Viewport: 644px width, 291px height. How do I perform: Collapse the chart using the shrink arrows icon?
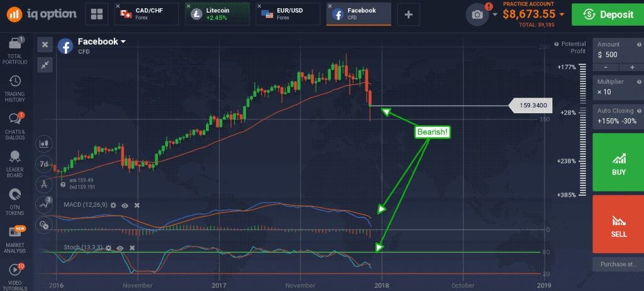click(45, 65)
